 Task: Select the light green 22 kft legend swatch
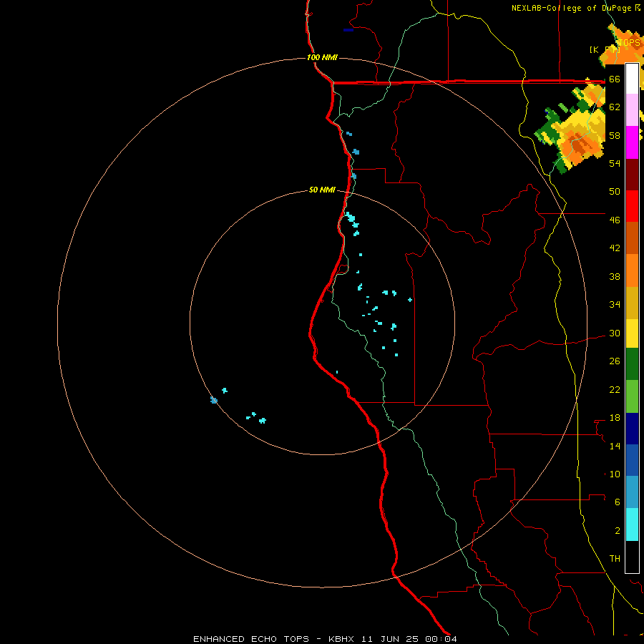click(x=632, y=396)
